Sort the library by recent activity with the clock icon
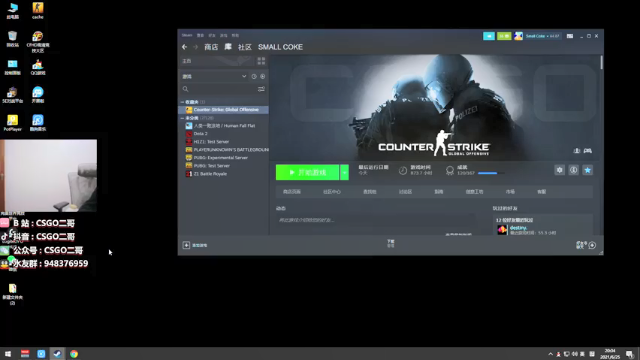This screenshot has width=640, height=360. tap(254, 76)
